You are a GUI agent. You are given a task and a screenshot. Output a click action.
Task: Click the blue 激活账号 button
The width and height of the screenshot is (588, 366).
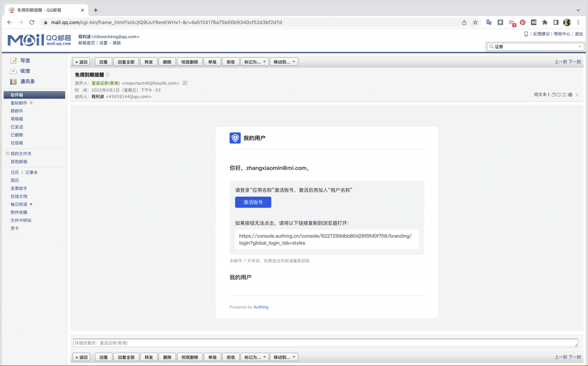[253, 202]
